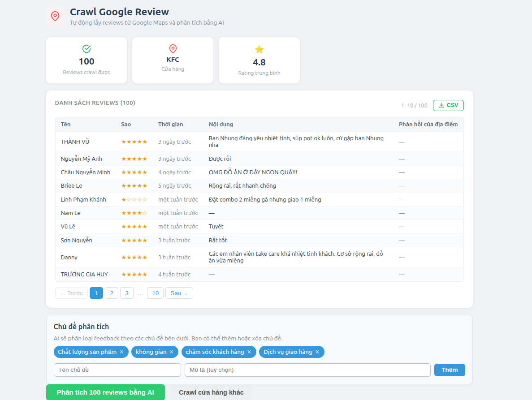Click the green checkmark icon above 100
The image size is (532, 400).
click(87, 49)
